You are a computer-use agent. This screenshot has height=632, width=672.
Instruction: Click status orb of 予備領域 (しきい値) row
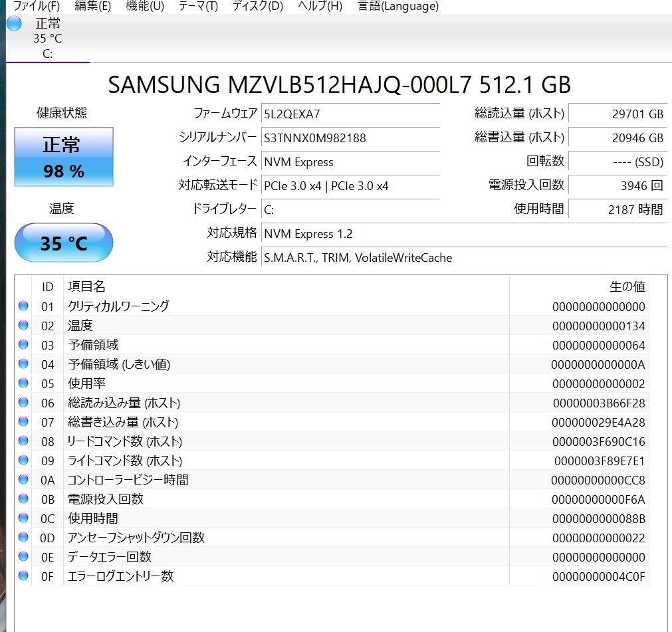[x=23, y=364]
